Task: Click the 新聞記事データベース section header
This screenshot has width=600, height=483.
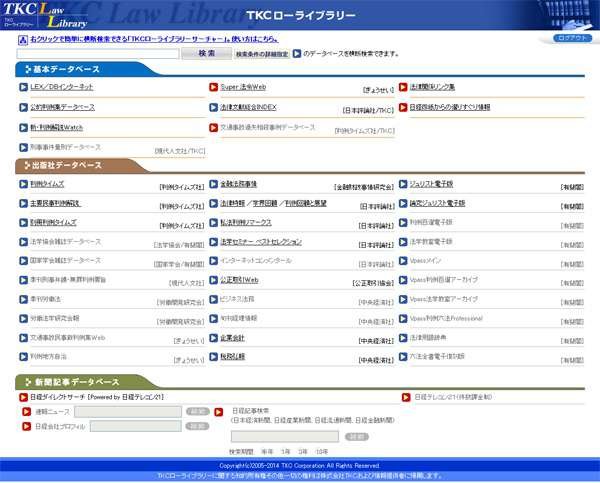Action: [x=77, y=382]
